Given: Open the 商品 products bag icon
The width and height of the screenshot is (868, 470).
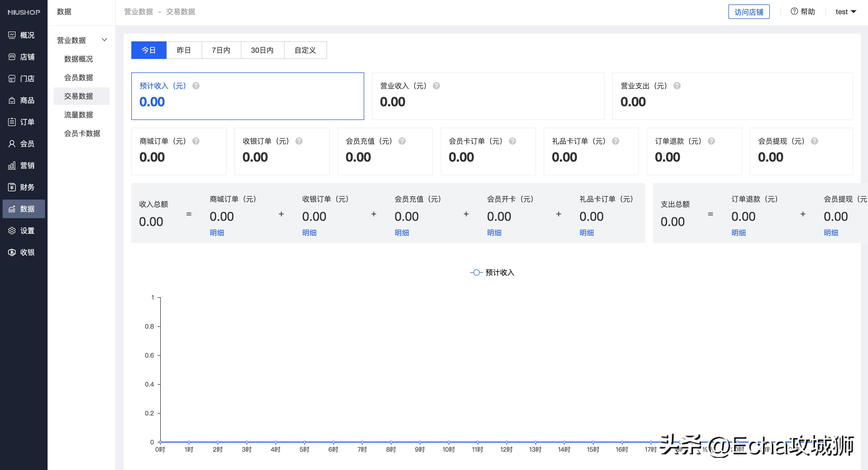Looking at the screenshot, I should pyautogui.click(x=12, y=100).
